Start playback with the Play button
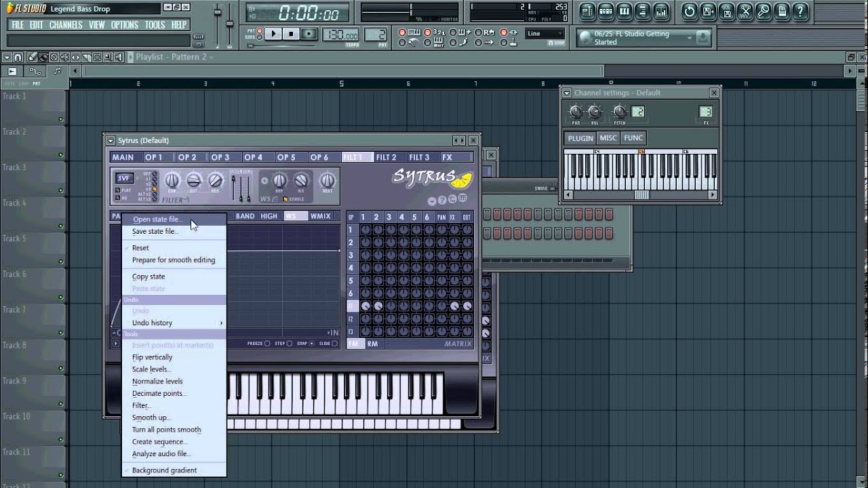This screenshot has width=868, height=488. (273, 34)
